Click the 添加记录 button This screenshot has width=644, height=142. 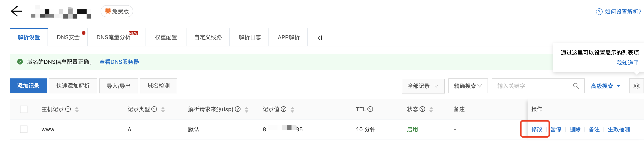point(28,86)
